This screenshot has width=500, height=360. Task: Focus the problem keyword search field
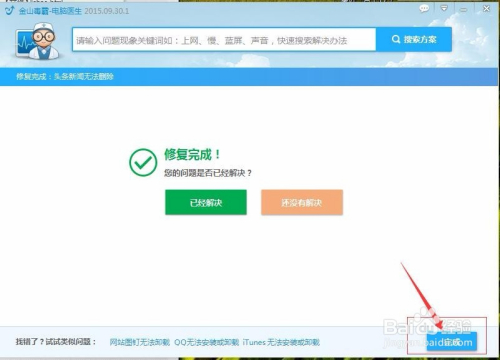(x=224, y=40)
